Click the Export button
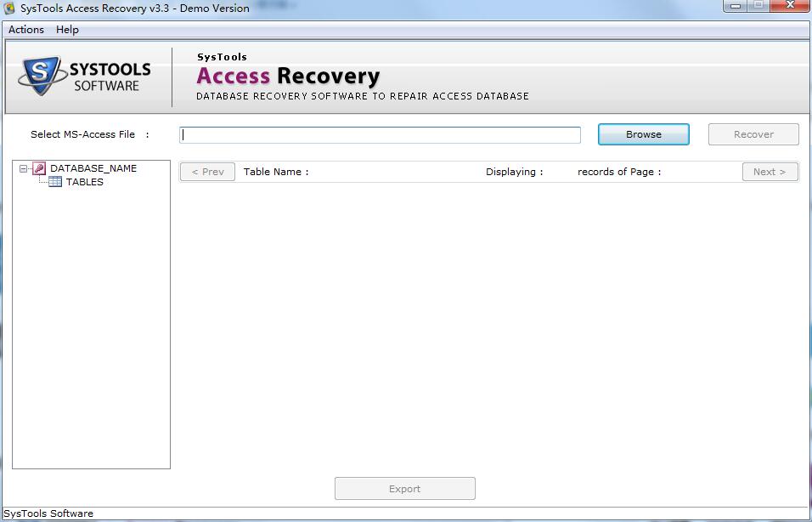Viewport: 812px width, 522px height. click(x=404, y=488)
